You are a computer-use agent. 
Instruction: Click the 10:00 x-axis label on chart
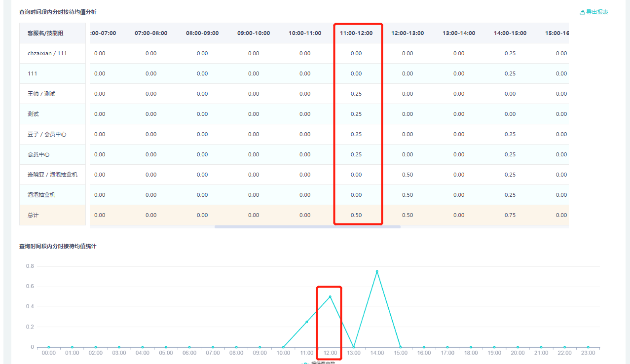pyautogui.click(x=283, y=353)
